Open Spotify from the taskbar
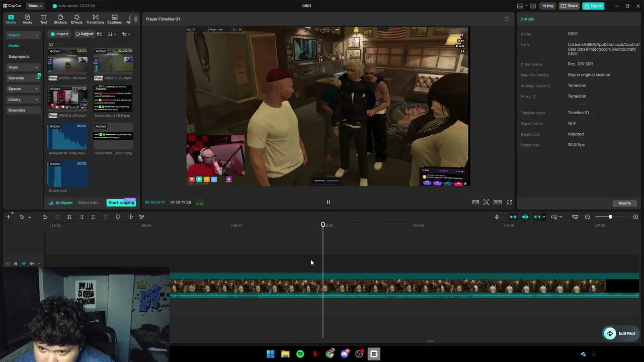Screen dimensions: 644x362 click(x=300, y=354)
